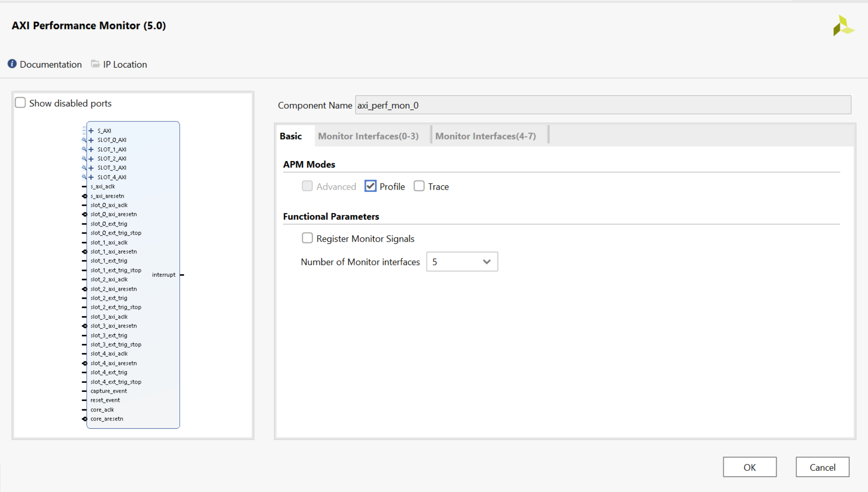Click the magnifier icon beside SLOT_0_AXI

click(84, 140)
